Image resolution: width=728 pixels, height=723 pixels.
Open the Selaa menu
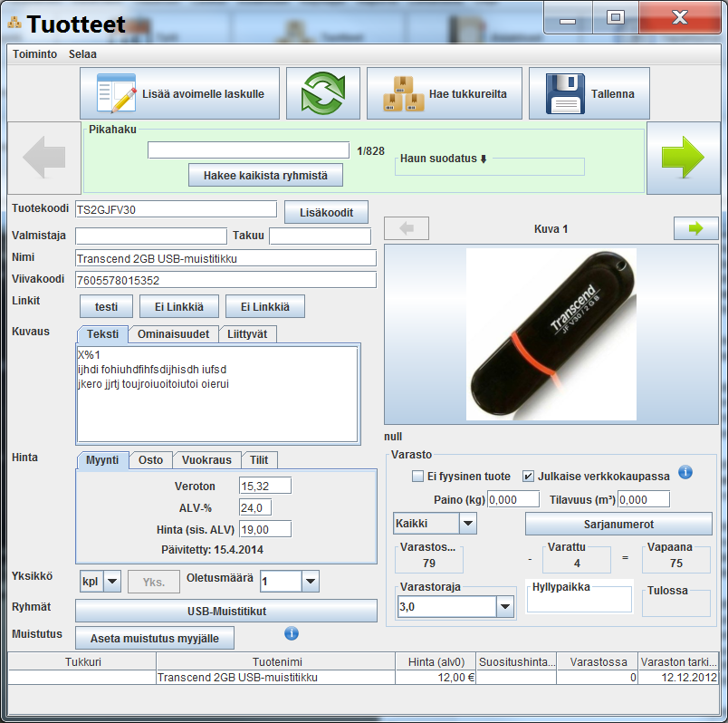coord(82,54)
